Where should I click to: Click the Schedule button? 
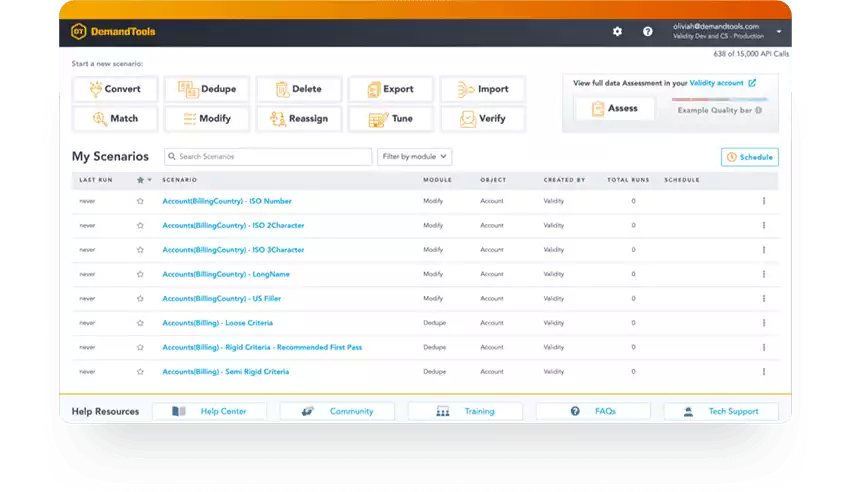pos(749,157)
